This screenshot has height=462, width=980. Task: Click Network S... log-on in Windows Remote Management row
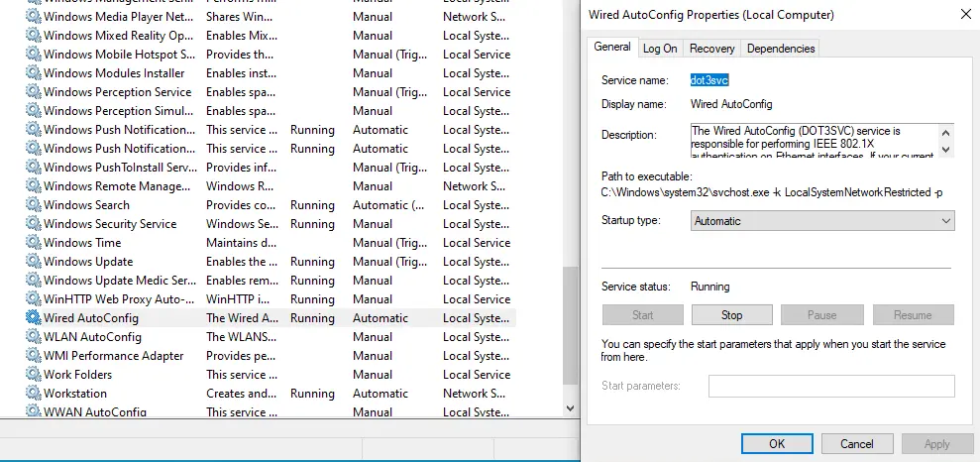(x=475, y=186)
